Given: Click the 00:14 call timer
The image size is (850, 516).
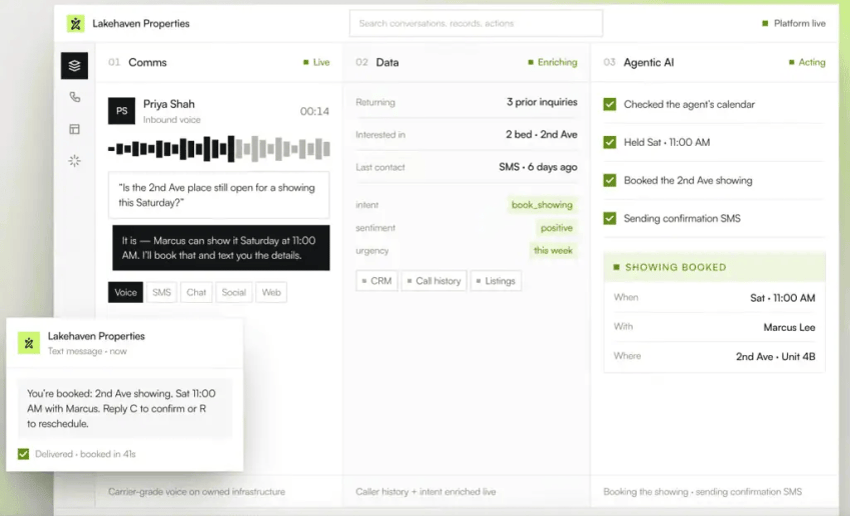Looking at the screenshot, I should tap(314, 111).
